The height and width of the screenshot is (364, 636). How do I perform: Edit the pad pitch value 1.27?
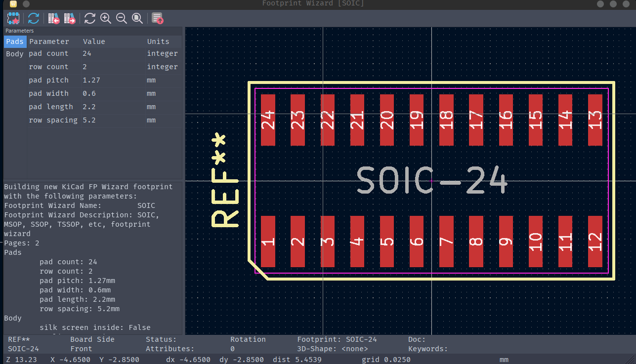coord(113,80)
